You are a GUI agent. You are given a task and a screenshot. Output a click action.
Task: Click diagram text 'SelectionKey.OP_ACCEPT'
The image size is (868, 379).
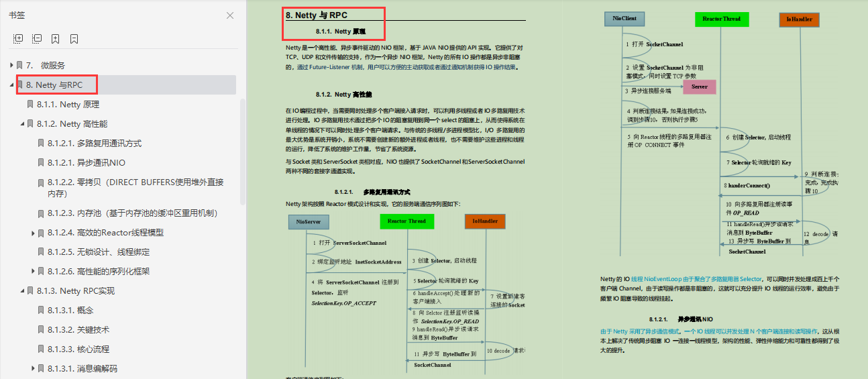pyautogui.click(x=344, y=303)
